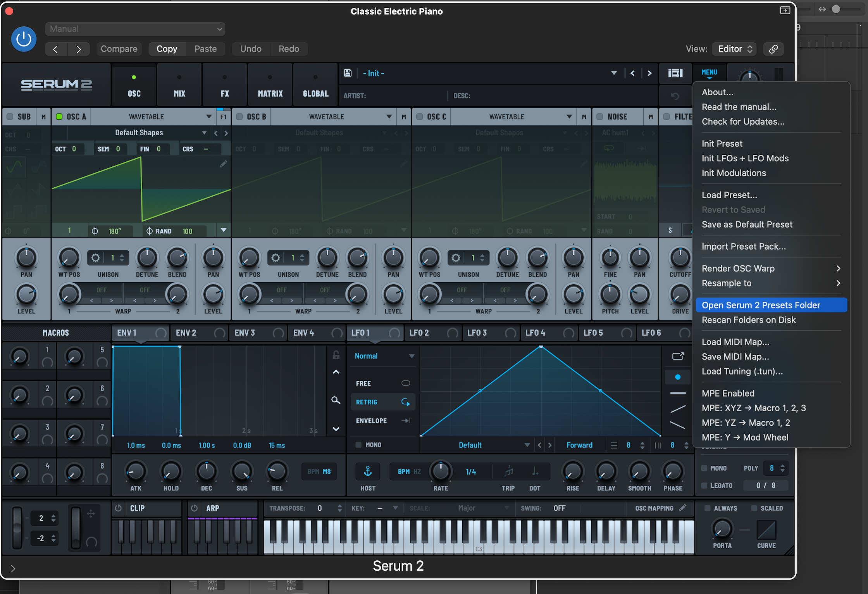
Task: Select the LFO 2 tab
Action: (433, 333)
